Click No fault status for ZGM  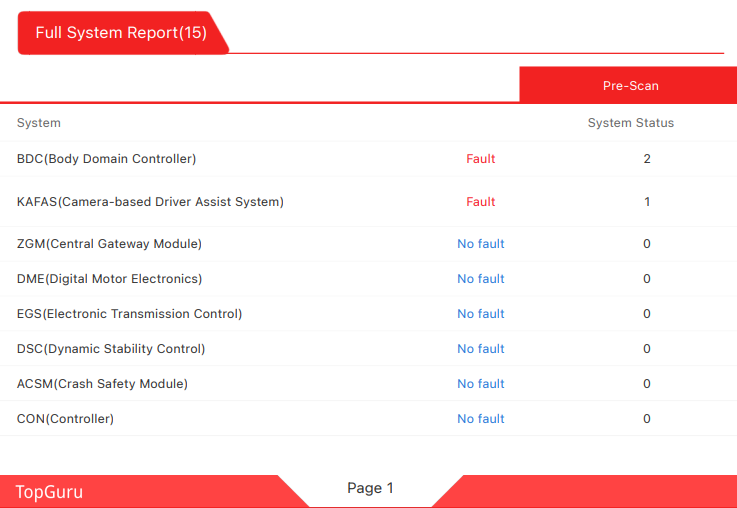(x=480, y=244)
